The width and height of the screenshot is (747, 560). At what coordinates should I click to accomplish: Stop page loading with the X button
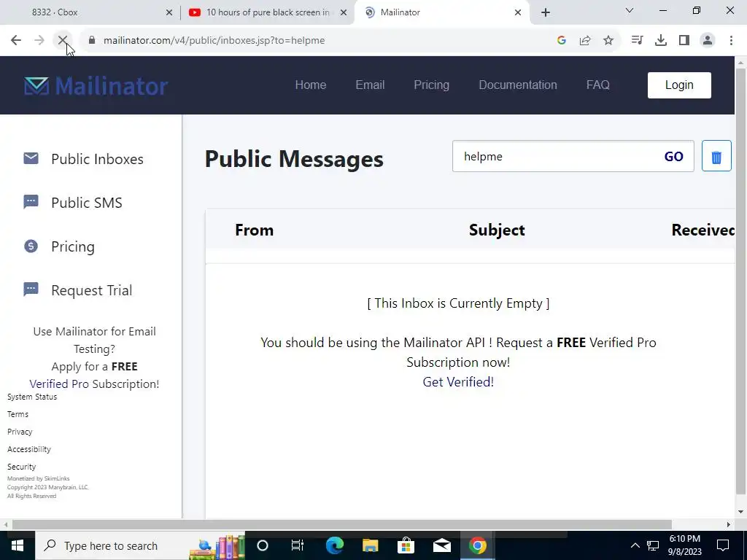tap(63, 41)
